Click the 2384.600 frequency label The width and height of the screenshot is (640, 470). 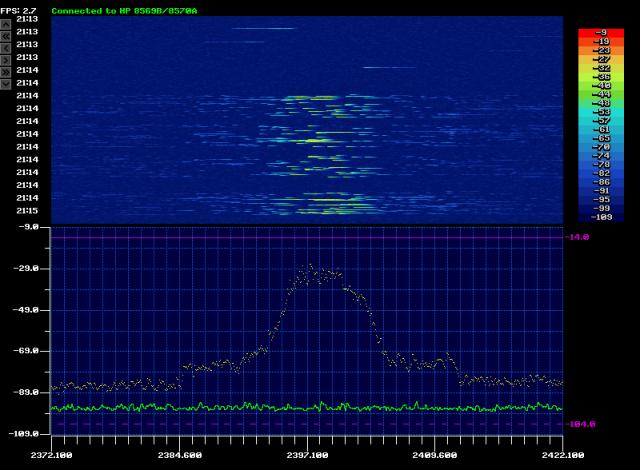click(180, 455)
